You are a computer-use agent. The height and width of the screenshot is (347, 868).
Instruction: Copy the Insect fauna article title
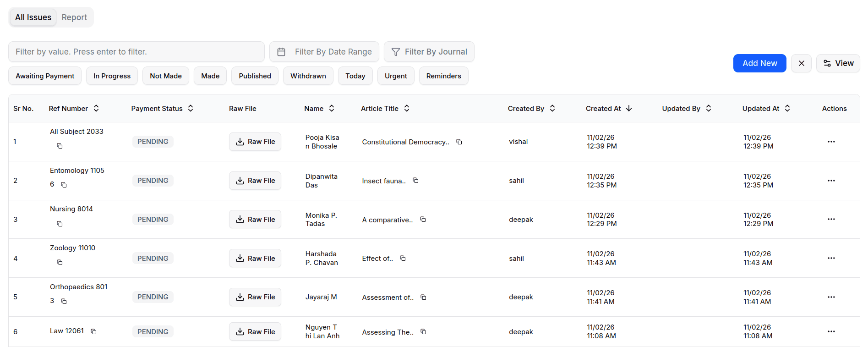coord(415,181)
